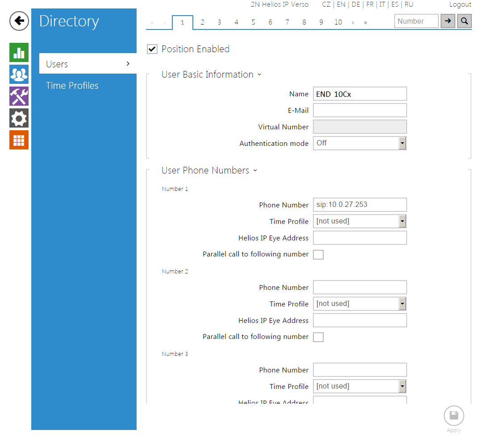504x438 pixels.
Task: Select Time Profiles in the sidebar
Action: pyautogui.click(x=72, y=86)
